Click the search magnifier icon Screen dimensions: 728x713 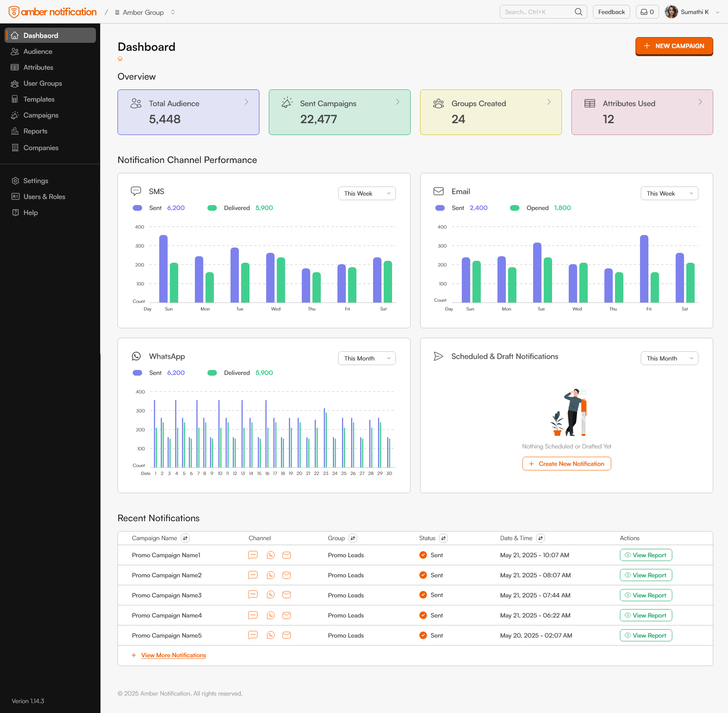(x=578, y=12)
